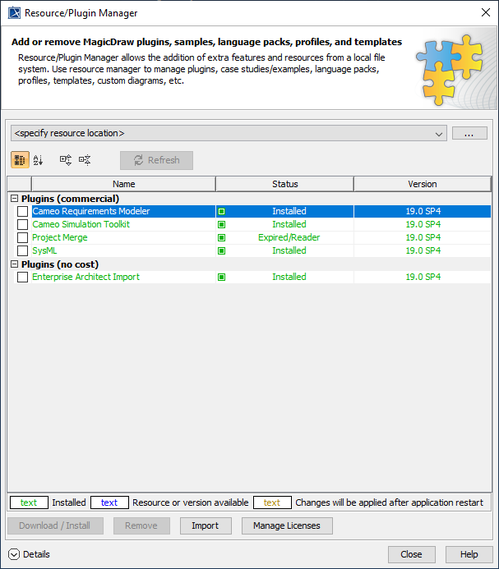Open Manage Licenses
This screenshot has width=499, height=569.
point(287,525)
